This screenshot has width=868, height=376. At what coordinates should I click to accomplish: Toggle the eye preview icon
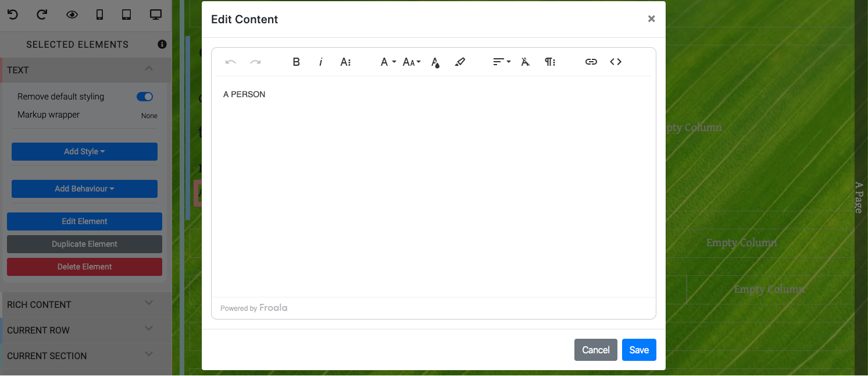(72, 15)
